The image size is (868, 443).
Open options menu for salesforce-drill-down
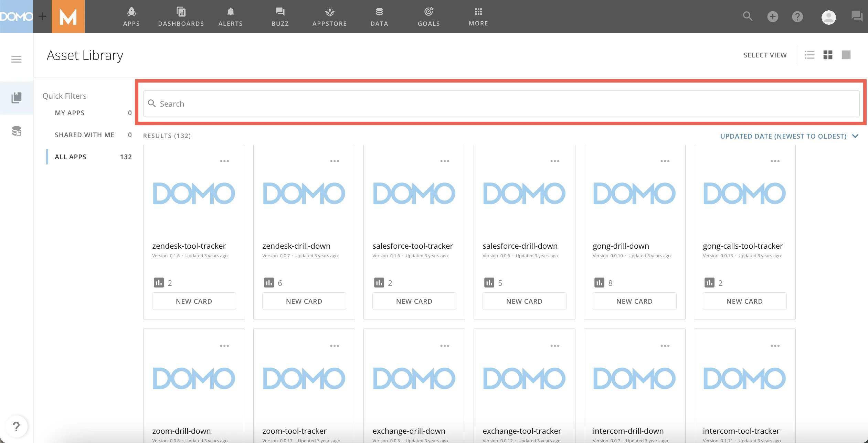point(555,161)
